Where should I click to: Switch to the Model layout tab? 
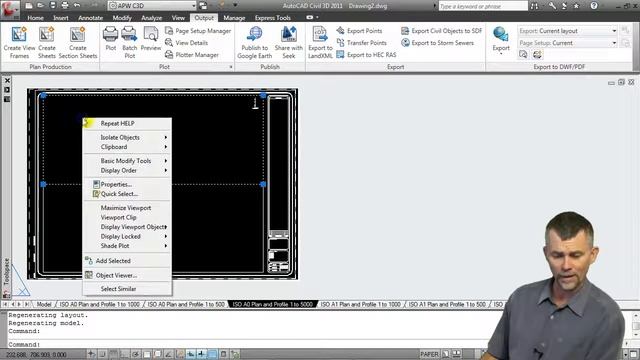pyautogui.click(x=44, y=304)
